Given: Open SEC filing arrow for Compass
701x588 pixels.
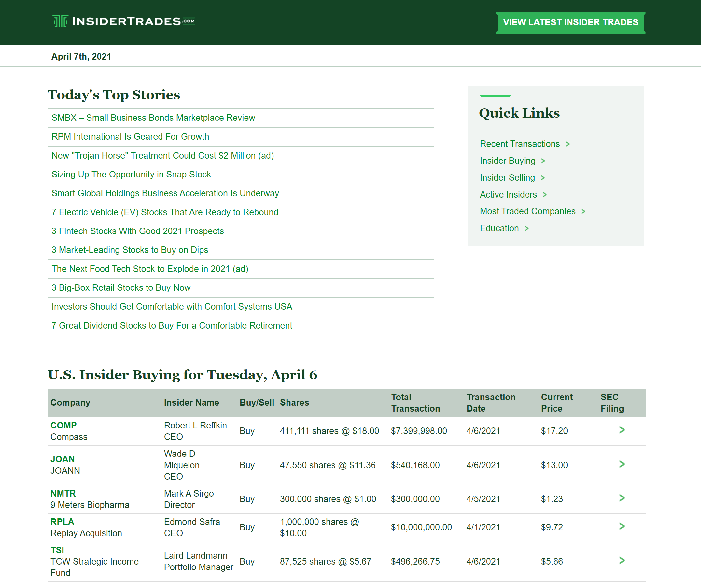Looking at the screenshot, I should click(x=622, y=430).
